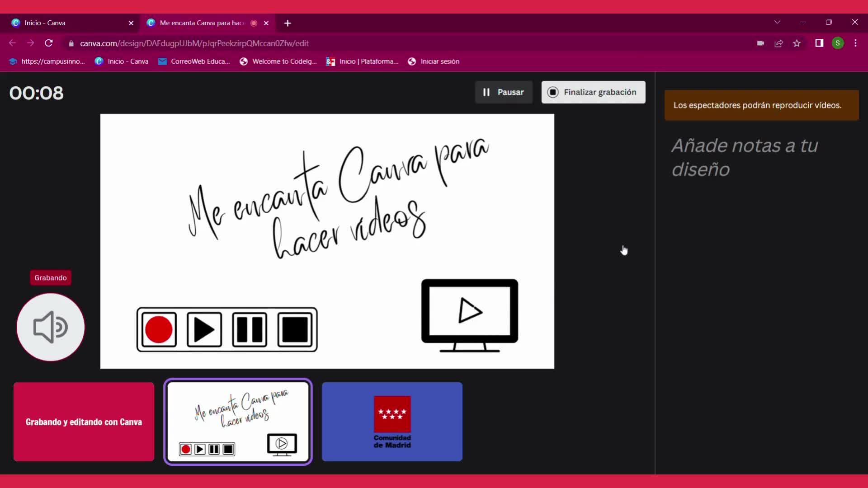The height and width of the screenshot is (488, 868).
Task: Open Chrome three-dot menu
Action: (855, 43)
